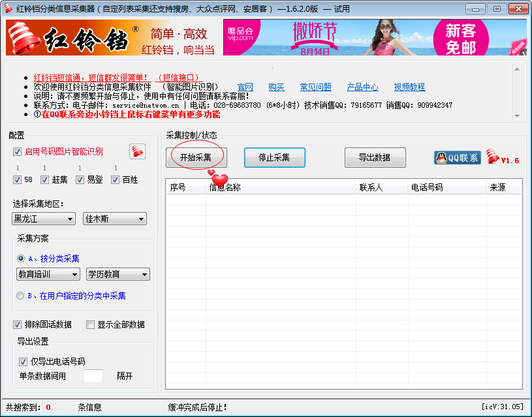
Task: Click the 缓冲完成后停止! status text
Action: [x=198, y=407]
